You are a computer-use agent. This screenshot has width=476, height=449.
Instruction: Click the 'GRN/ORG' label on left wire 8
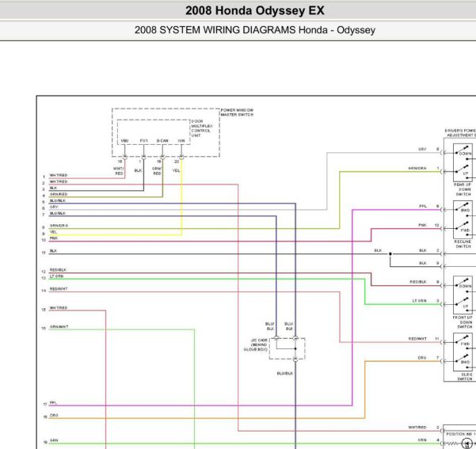point(59,226)
